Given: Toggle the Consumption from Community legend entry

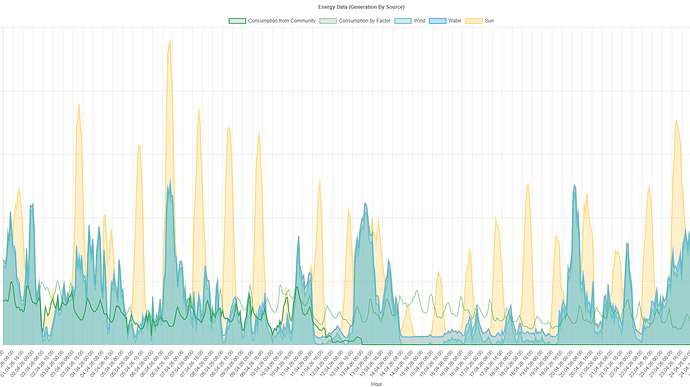Looking at the screenshot, I should [x=272, y=21].
